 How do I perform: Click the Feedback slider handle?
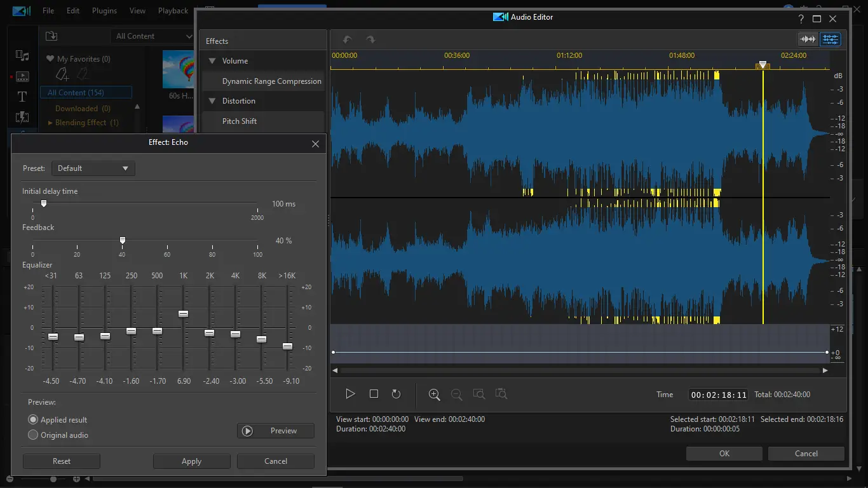[x=123, y=240]
